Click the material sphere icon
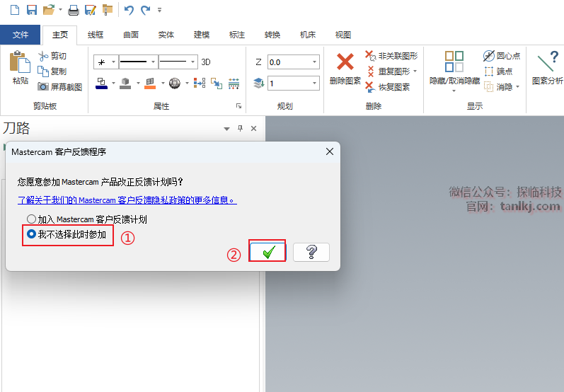 coord(175,83)
